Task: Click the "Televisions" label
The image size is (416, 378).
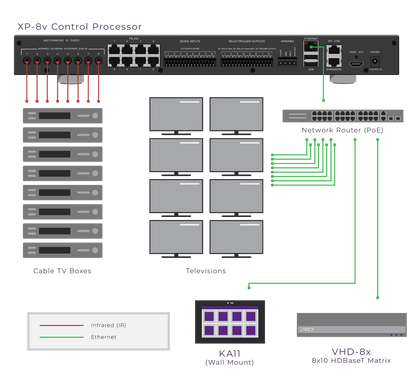Action: (206, 271)
